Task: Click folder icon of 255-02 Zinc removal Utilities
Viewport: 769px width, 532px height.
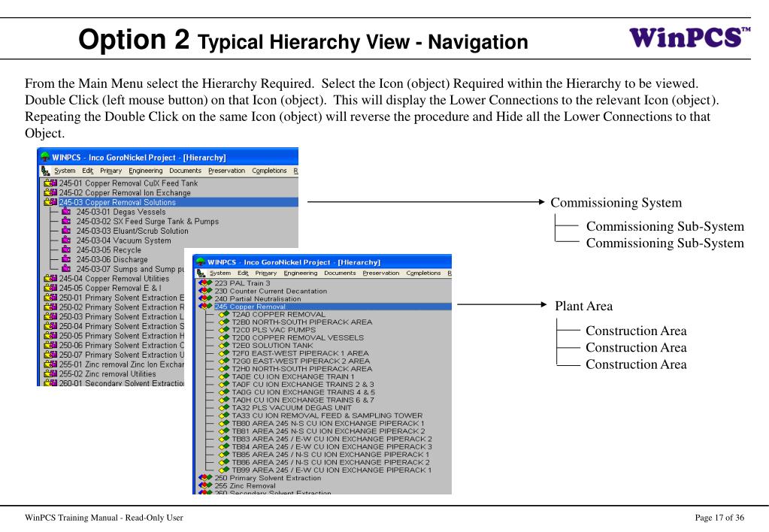Action: coord(50,373)
